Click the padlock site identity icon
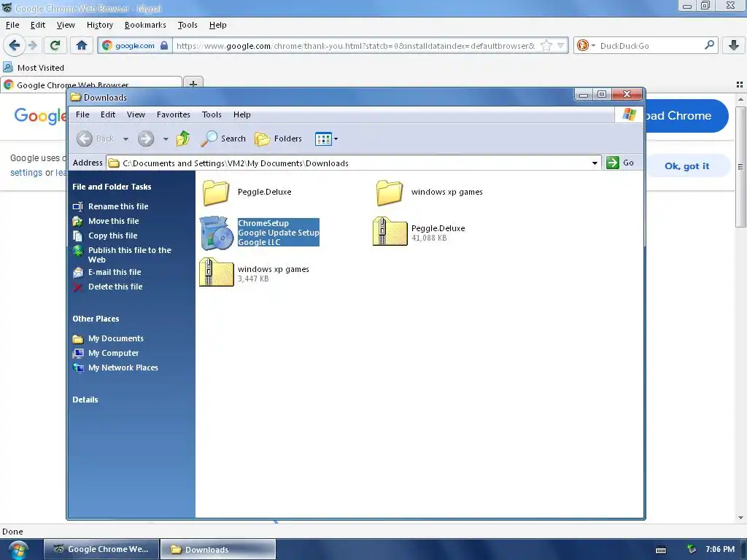Viewport: 747px width, 560px height. [164, 46]
